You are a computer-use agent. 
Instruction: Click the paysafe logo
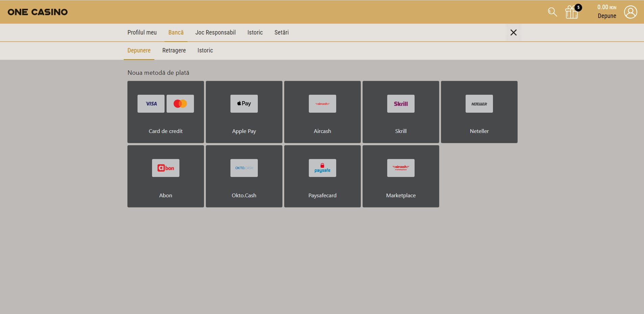(322, 168)
